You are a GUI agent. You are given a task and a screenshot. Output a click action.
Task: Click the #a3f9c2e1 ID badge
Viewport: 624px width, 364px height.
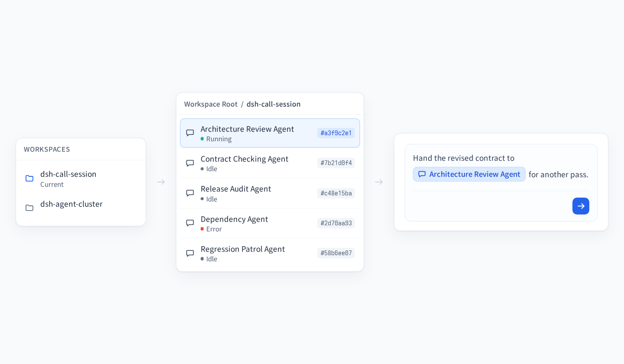tap(336, 133)
